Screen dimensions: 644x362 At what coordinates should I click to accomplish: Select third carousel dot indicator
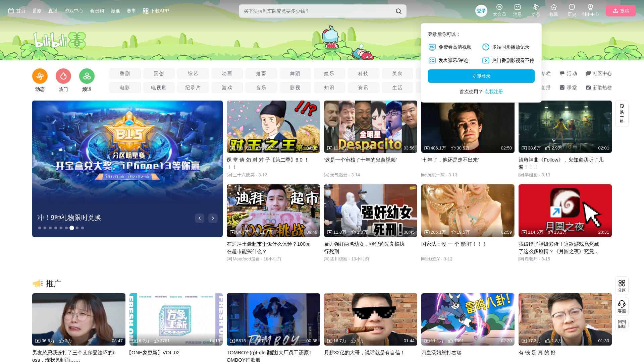[x=50, y=228]
